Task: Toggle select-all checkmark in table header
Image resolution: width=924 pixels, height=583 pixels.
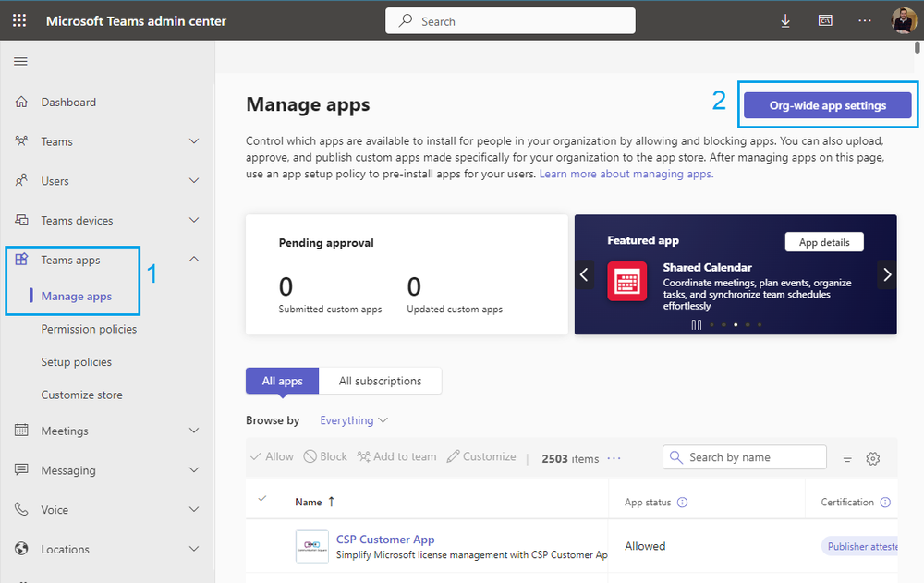Action: point(262,499)
